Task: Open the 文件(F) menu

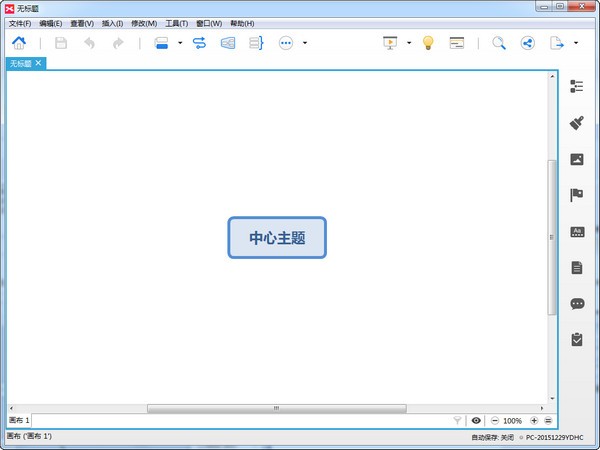Action: [20, 23]
